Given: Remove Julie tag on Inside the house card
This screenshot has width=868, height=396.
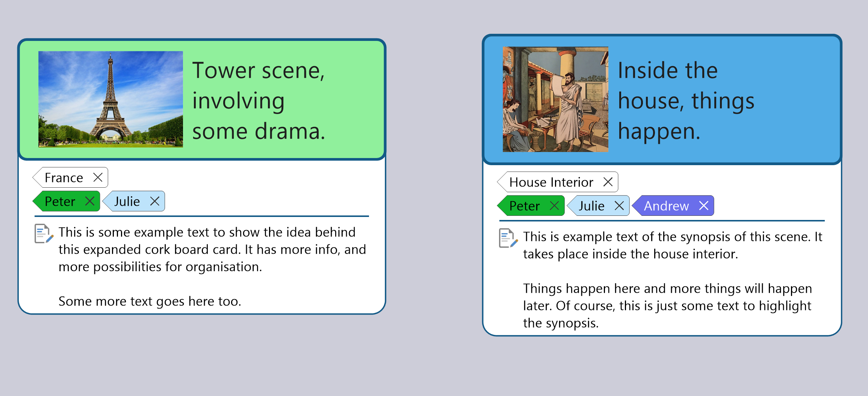Looking at the screenshot, I should 619,206.
